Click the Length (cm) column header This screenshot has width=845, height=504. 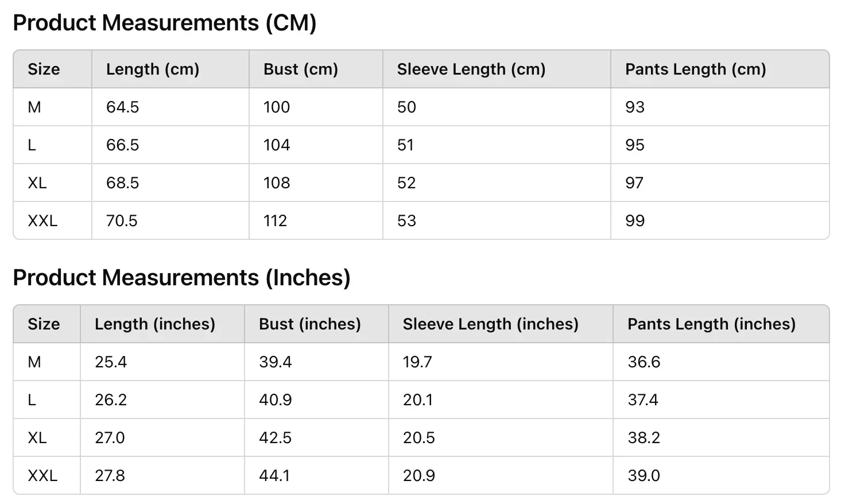[x=170, y=69]
